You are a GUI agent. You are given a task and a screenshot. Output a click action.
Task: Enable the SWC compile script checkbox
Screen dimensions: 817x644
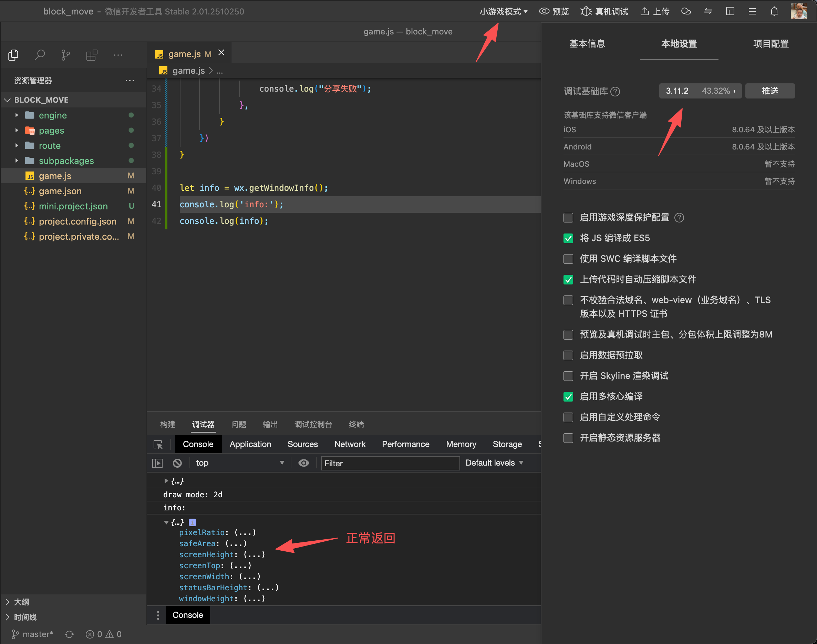pyautogui.click(x=568, y=259)
